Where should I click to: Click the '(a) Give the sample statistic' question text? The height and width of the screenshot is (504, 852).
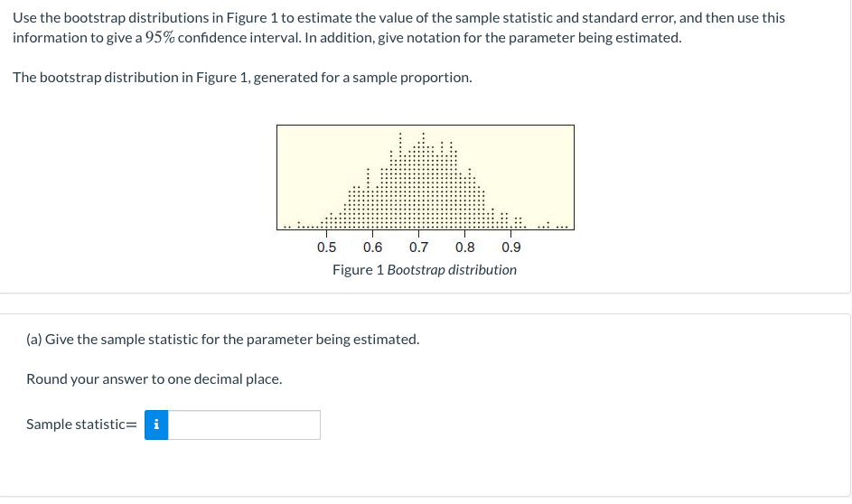coord(222,340)
